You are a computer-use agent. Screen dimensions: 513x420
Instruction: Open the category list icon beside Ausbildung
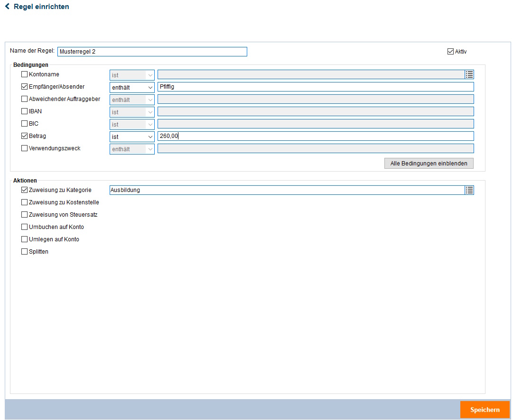pyautogui.click(x=469, y=190)
